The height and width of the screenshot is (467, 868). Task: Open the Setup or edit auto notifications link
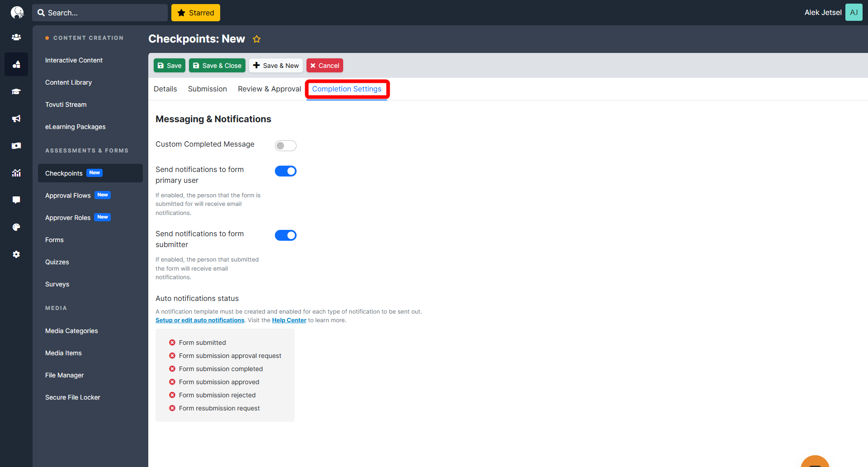200,320
